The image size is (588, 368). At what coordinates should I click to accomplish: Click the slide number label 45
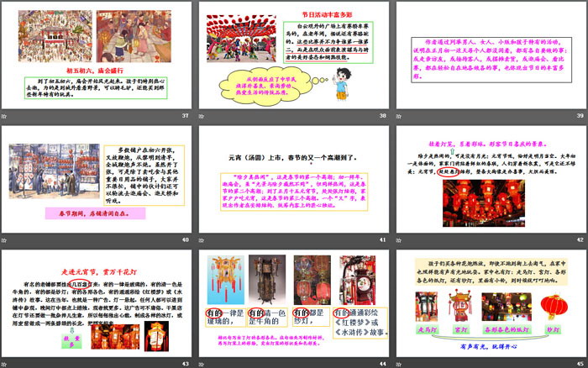coord(580,364)
